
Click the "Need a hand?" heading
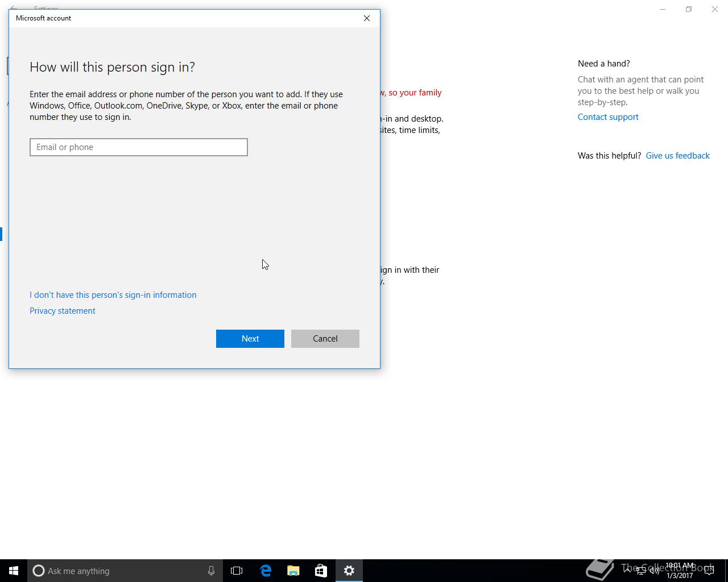(x=604, y=64)
